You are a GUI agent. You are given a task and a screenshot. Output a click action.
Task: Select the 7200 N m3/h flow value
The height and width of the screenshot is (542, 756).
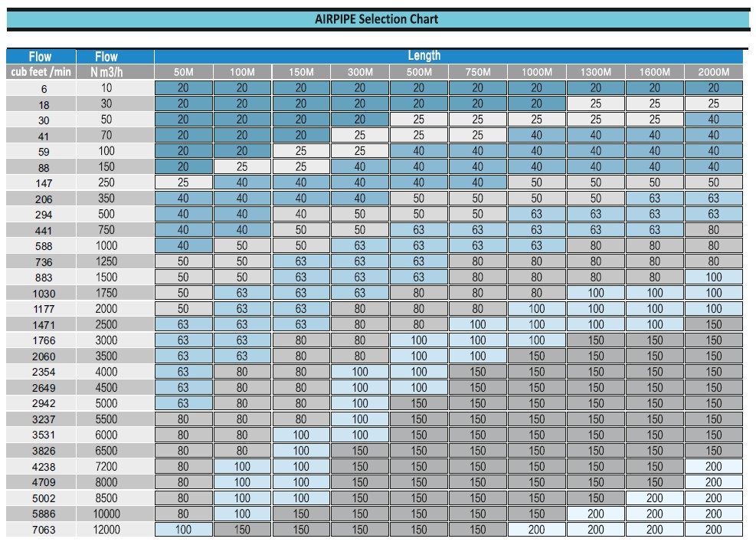(x=106, y=467)
